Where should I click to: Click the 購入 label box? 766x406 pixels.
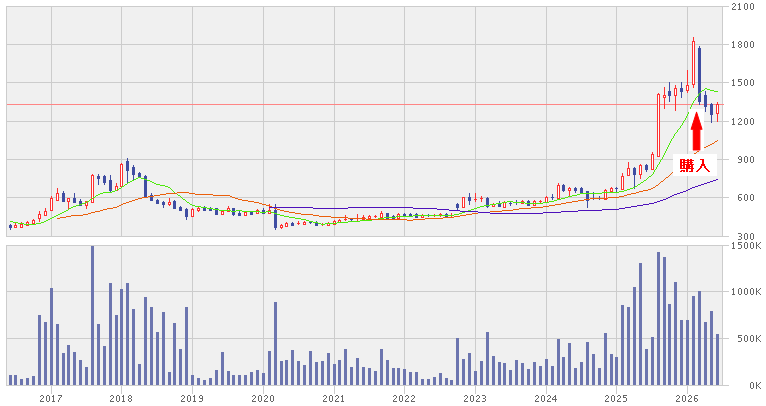pos(695,165)
